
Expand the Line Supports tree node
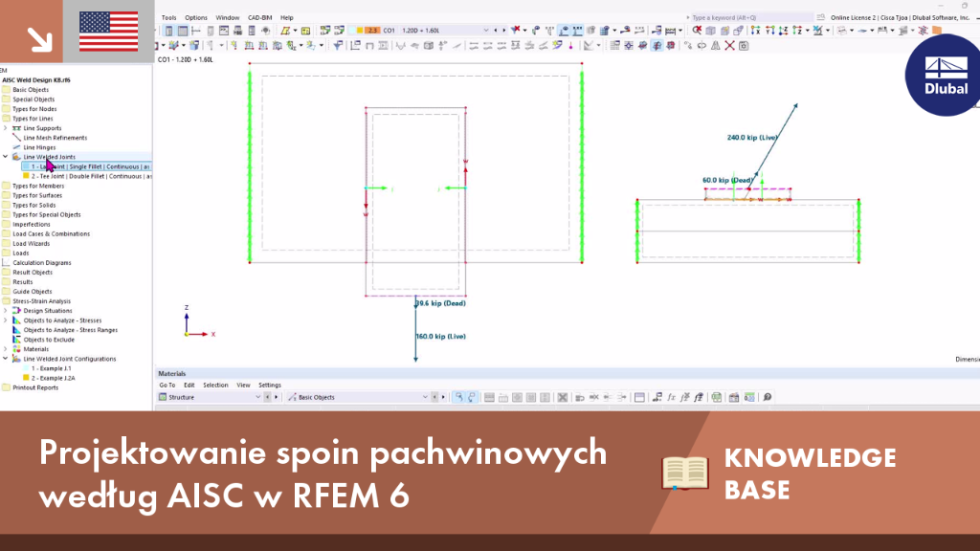point(6,128)
